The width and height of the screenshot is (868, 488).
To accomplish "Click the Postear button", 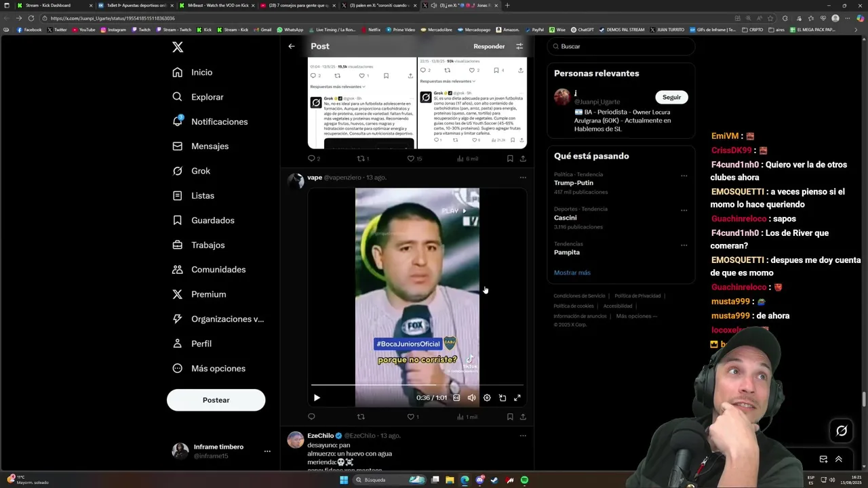I will click(216, 400).
